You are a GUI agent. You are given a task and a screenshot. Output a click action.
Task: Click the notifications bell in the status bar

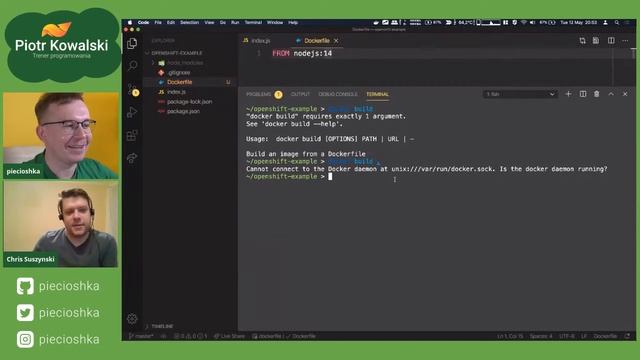point(627,336)
